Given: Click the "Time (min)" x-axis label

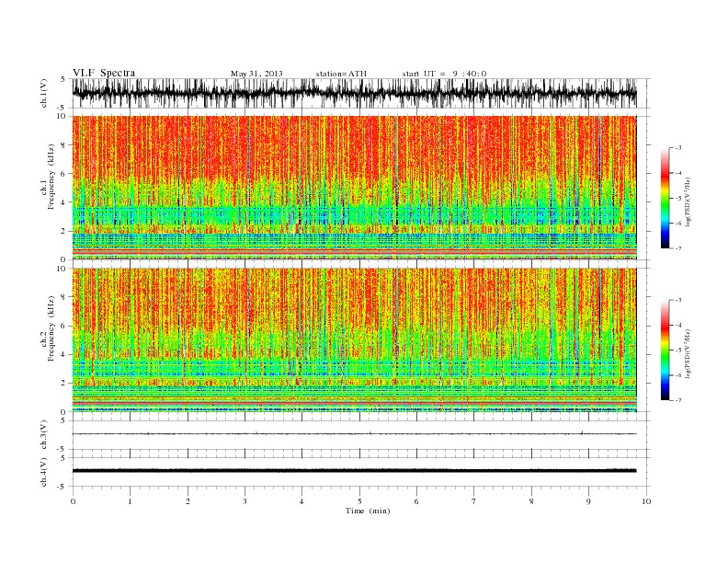Looking at the screenshot, I should coord(368,511).
